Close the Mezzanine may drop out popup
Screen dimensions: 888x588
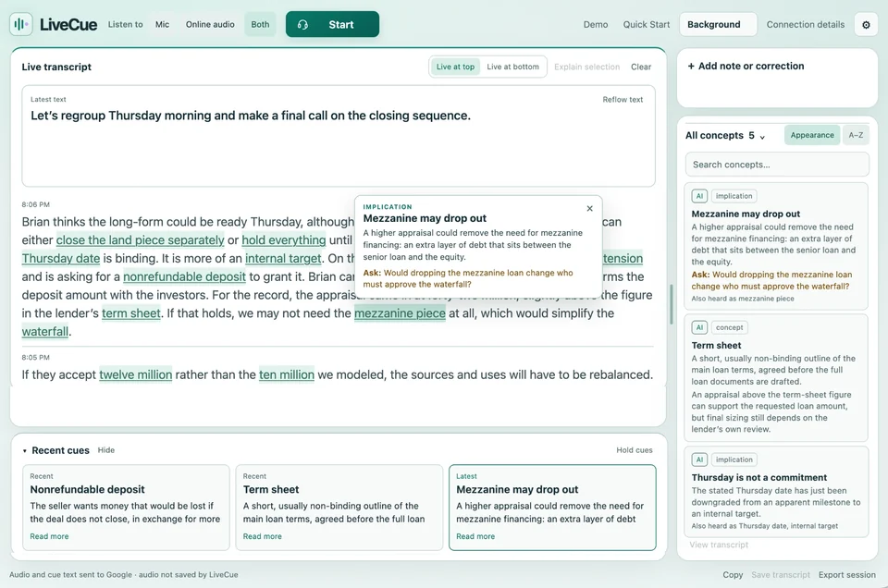[x=589, y=208]
